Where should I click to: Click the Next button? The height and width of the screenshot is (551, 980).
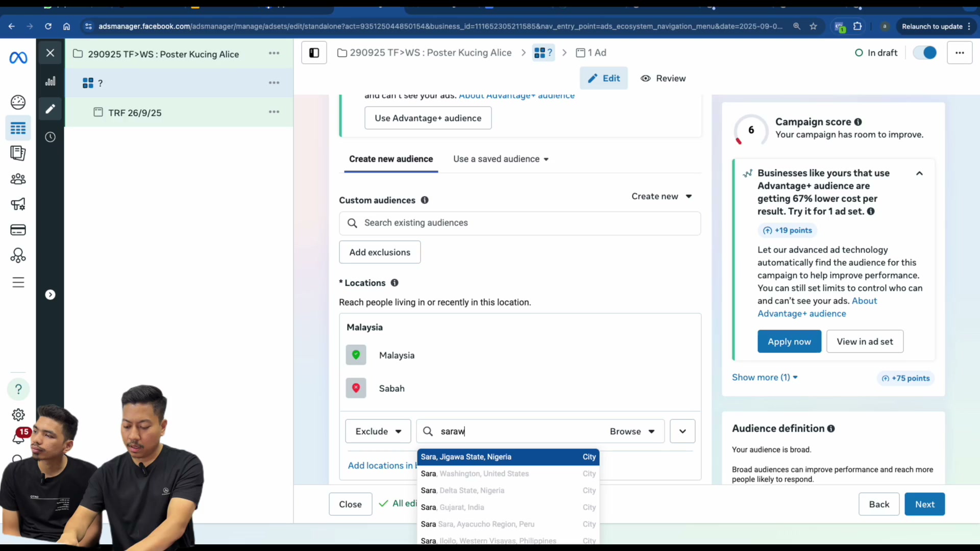[x=924, y=504]
